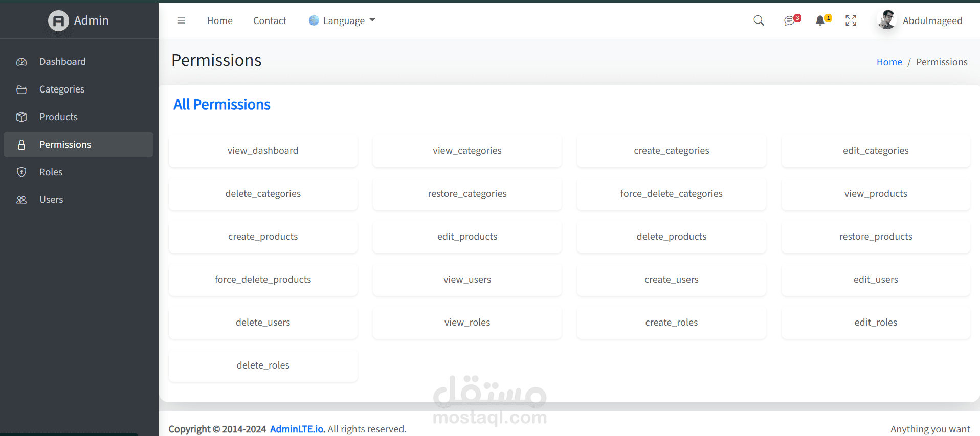Click the create_users permission card
This screenshot has height=436, width=980.
click(672, 280)
